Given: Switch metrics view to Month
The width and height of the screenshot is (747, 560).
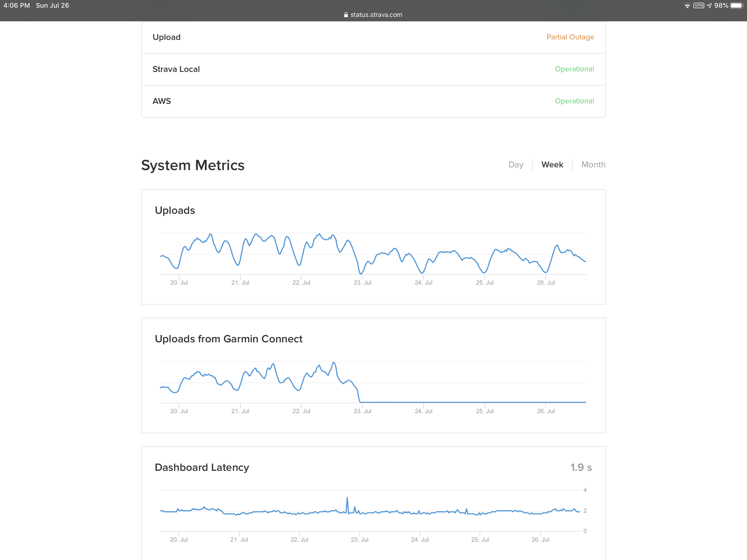Looking at the screenshot, I should click(593, 165).
